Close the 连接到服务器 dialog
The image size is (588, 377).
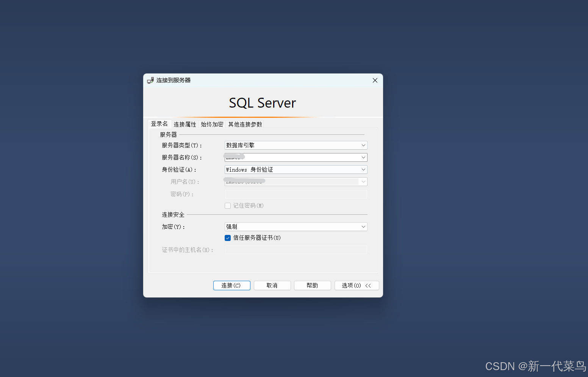coord(375,80)
